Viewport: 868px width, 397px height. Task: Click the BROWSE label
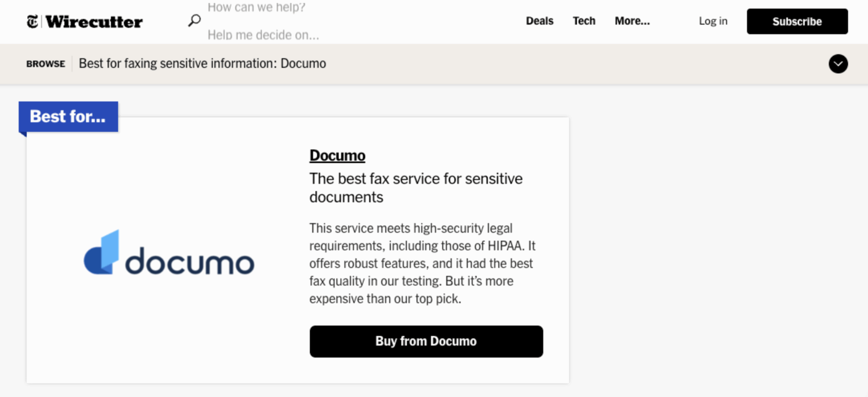(x=46, y=64)
